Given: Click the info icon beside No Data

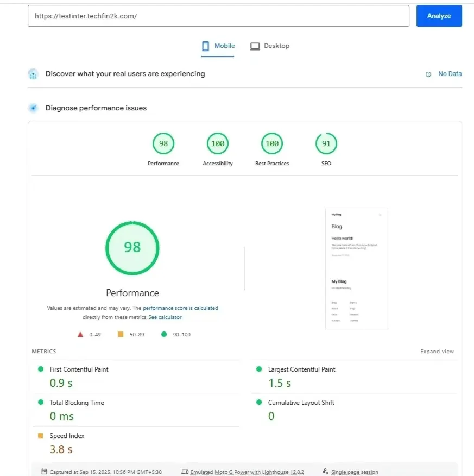Looking at the screenshot, I should [428, 74].
